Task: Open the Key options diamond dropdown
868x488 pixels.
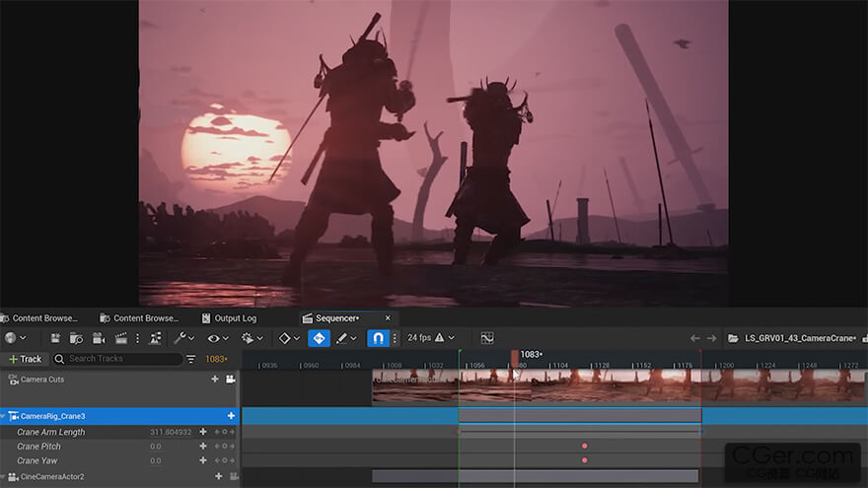Action: coord(289,338)
